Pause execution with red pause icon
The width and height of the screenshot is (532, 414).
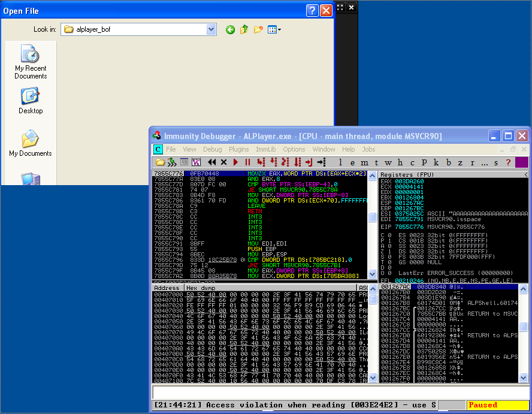pyautogui.click(x=247, y=162)
